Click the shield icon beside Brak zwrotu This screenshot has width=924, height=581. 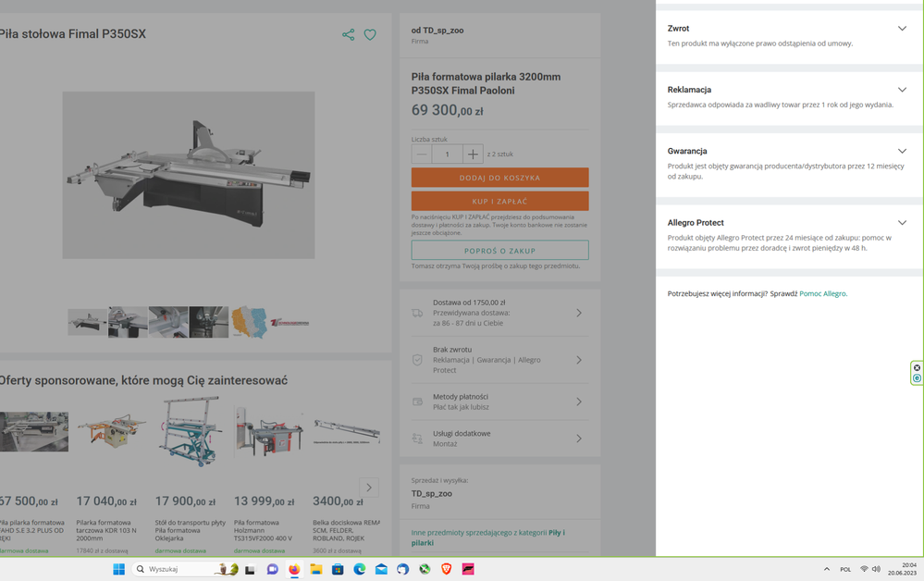point(417,360)
